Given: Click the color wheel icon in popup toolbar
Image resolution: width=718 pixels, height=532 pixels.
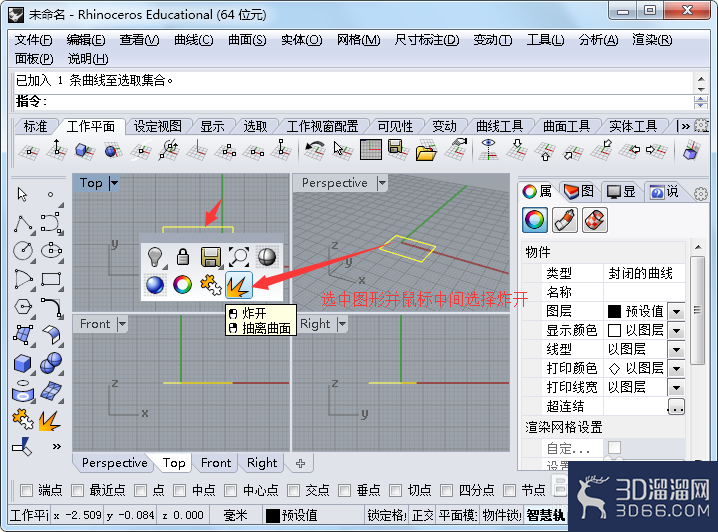Looking at the screenshot, I should (183, 285).
